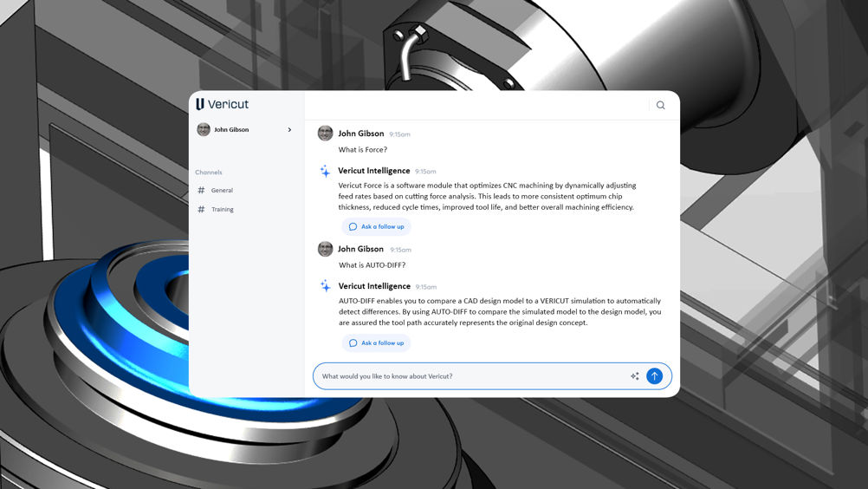Click the Channels section label
This screenshot has height=489, width=868.
click(x=209, y=173)
